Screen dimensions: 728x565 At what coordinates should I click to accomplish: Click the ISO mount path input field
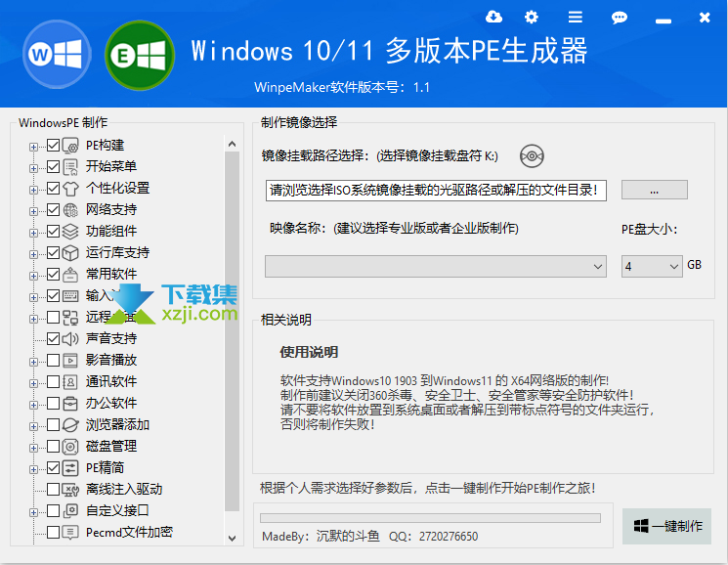pos(436,191)
